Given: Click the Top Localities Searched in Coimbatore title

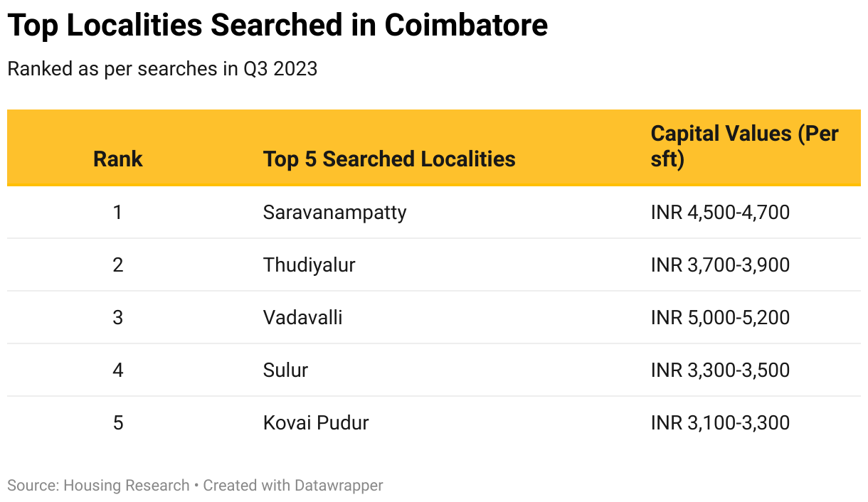Looking at the screenshot, I should (277, 26).
